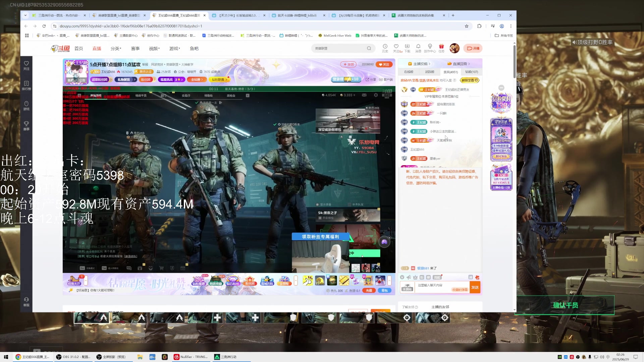This screenshot has height=362, width=644.
Task: Open the 滤 danmaku filter icon
Action: 471,277
